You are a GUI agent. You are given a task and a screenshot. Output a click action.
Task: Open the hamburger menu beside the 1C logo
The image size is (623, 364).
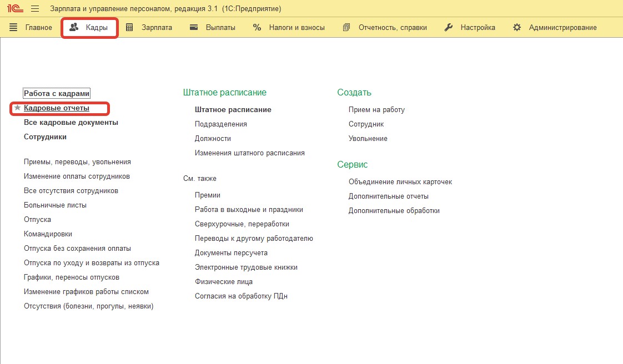[35, 8]
